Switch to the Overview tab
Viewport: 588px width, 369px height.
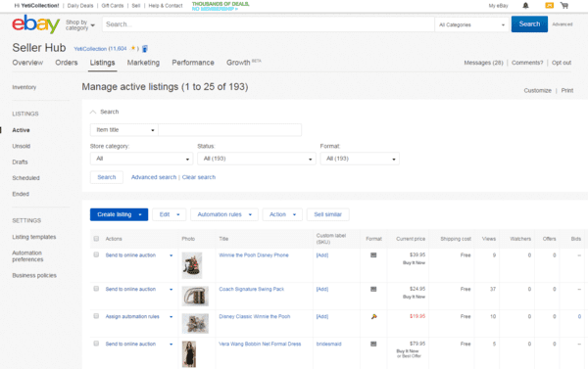click(27, 63)
